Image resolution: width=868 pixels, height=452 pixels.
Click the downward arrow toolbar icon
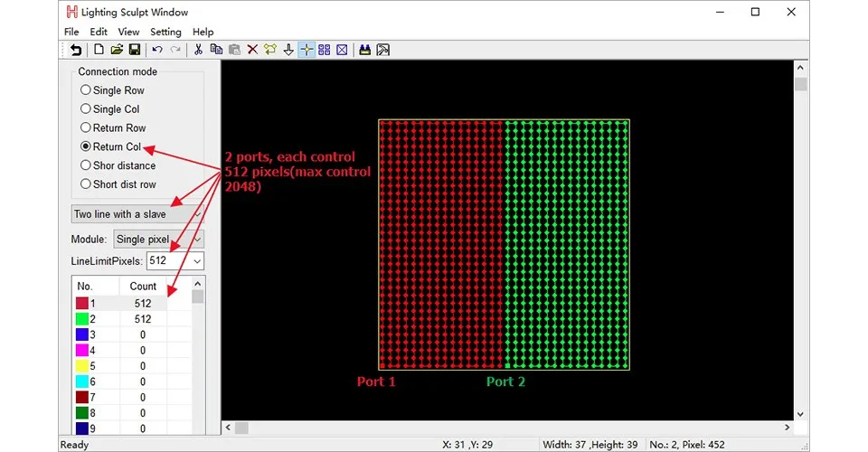pos(288,50)
